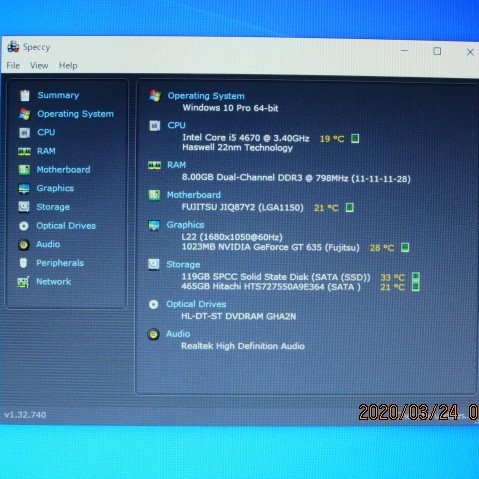Click '465GB Hitachi HTS727550A9E364' line
Image resolution: width=479 pixels, height=479 pixels.
point(271,287)
